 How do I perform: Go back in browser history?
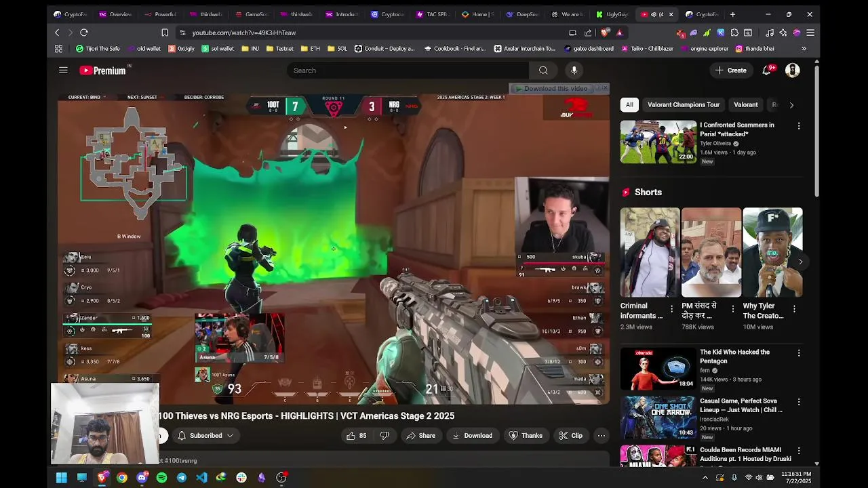(x=57, y=33)
